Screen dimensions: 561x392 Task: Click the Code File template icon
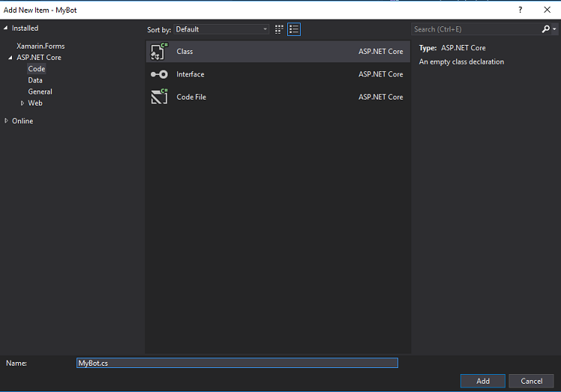[x=159, y=97]
